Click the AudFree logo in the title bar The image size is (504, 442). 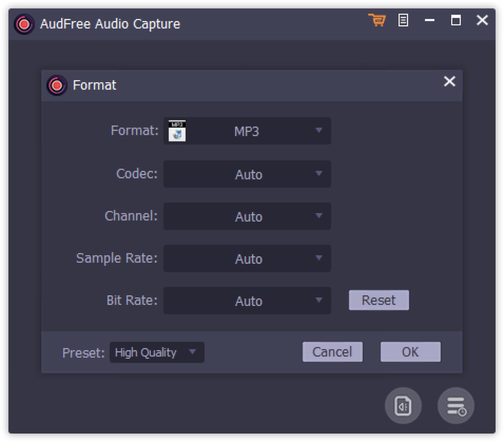24,24
